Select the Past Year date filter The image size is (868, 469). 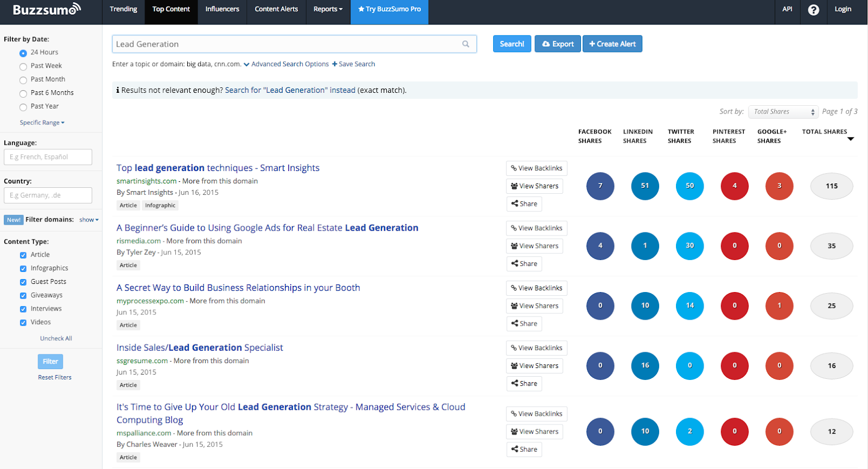click(23, 107)
